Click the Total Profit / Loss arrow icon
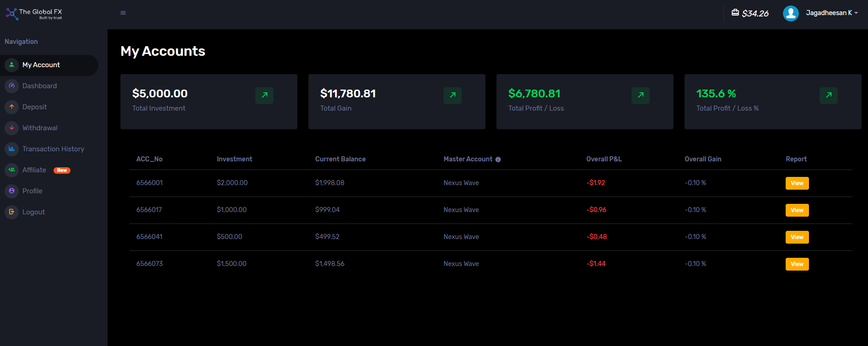This screenshot has width=868, height=346. (641, 96)
